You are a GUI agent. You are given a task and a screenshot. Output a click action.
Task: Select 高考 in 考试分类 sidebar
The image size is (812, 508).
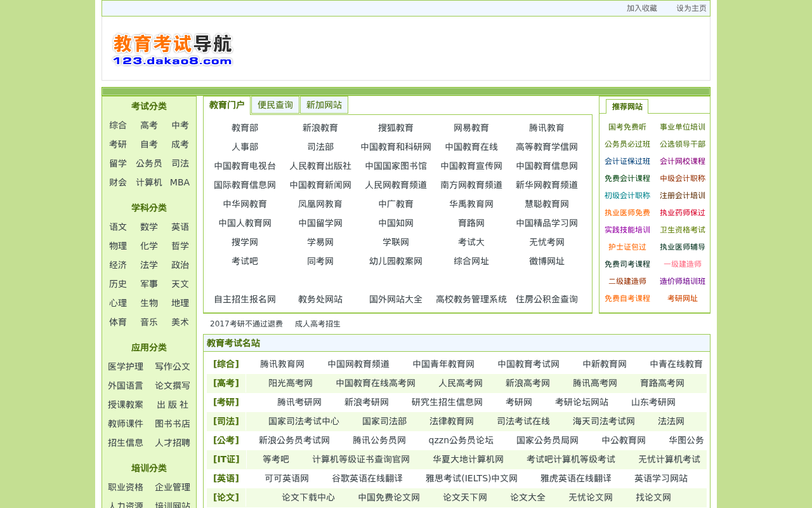149,126
